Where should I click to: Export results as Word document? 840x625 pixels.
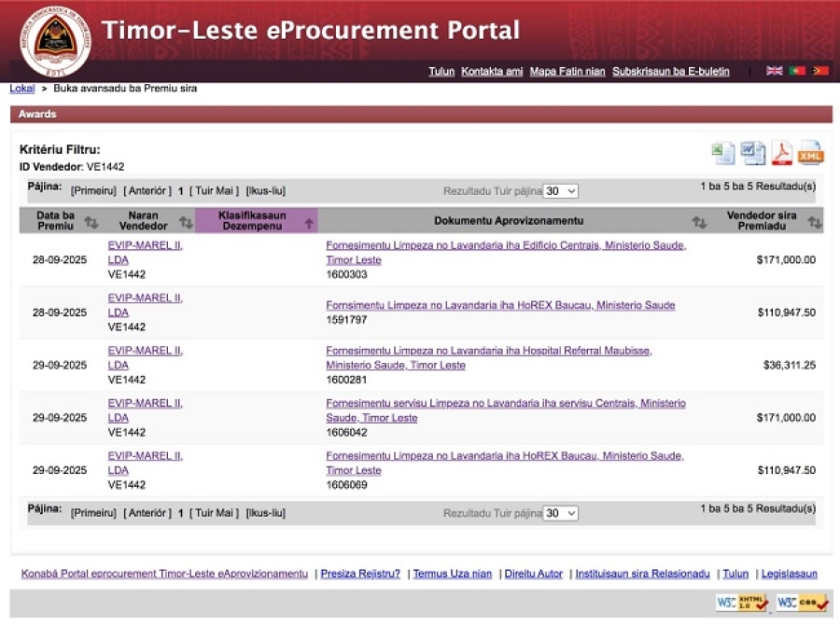tap(752, 153)
